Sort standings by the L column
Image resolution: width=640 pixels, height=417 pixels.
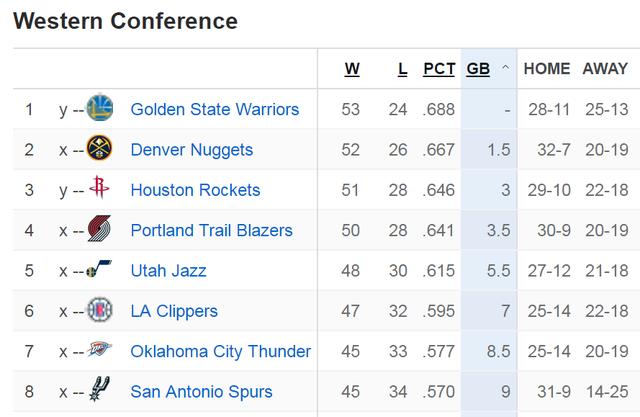pos(402,69)
